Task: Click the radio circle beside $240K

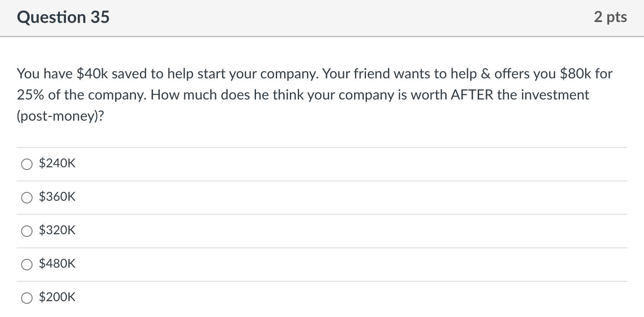Action: click(26, 164)
